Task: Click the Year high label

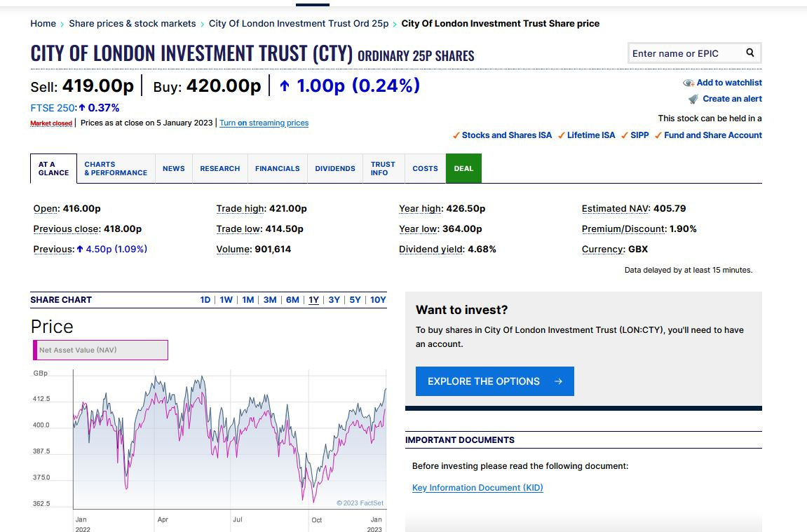Action: [421, 208]
